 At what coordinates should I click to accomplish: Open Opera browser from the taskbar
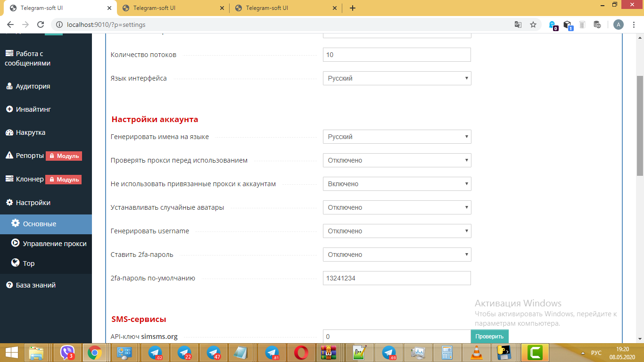pos(301,352)
